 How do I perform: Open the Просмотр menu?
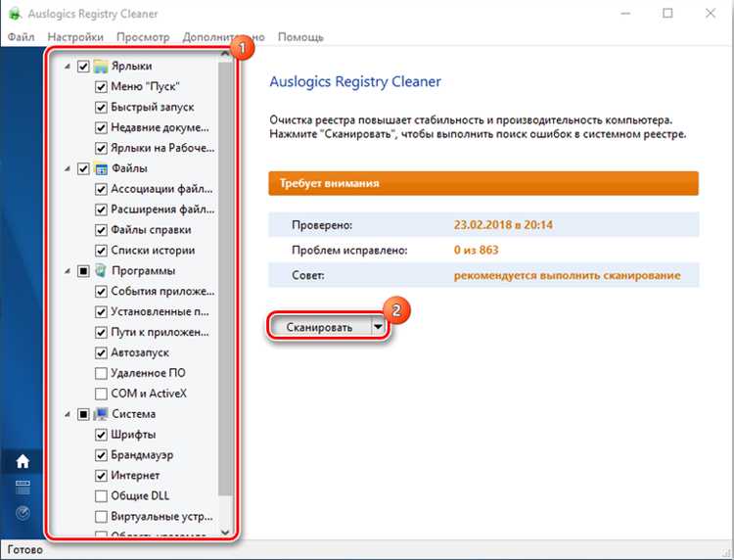click(143, 37)
